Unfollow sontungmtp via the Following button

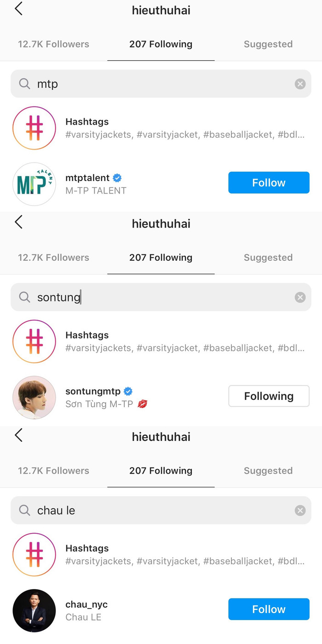point(269,396)
